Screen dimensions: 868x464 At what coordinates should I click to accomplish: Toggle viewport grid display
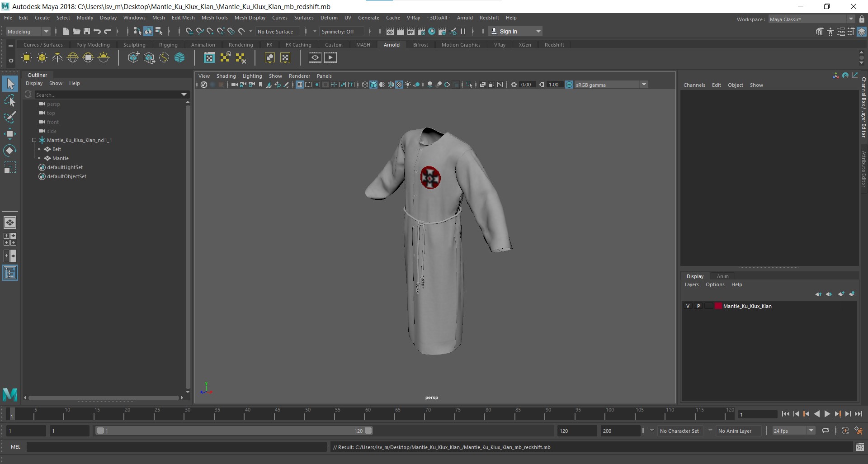point(299,85)
